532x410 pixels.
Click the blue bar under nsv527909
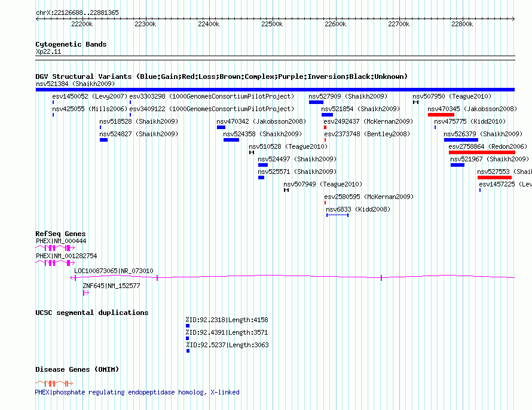(316, 102)
